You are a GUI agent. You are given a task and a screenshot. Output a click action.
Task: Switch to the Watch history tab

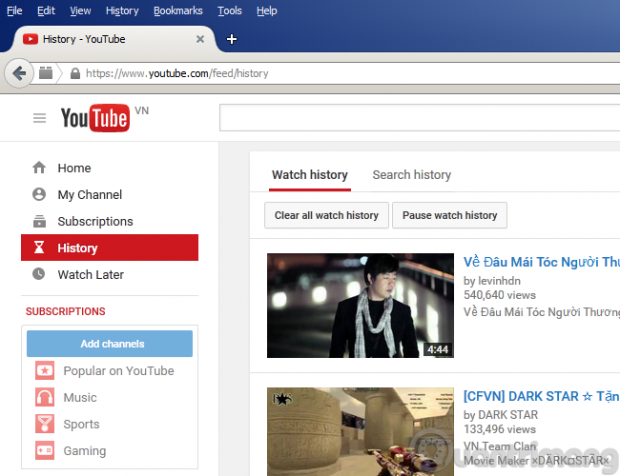click(310, 175)
